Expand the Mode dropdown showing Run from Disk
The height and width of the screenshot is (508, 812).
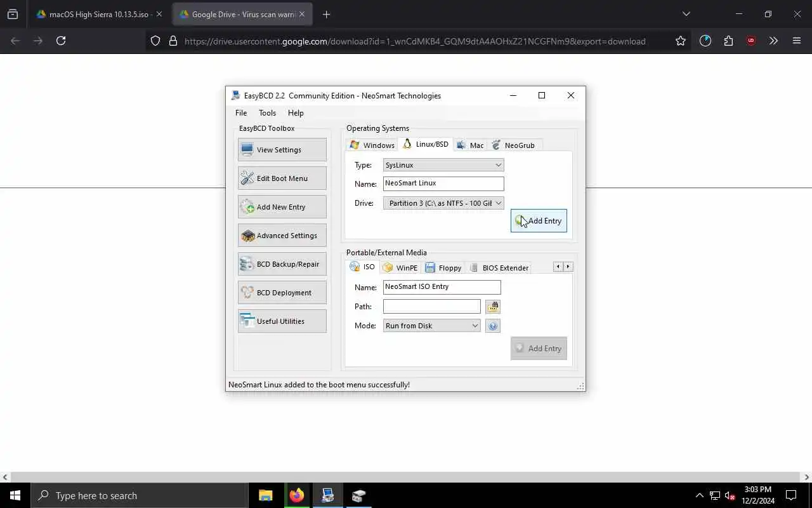click(x=431, y=326)
